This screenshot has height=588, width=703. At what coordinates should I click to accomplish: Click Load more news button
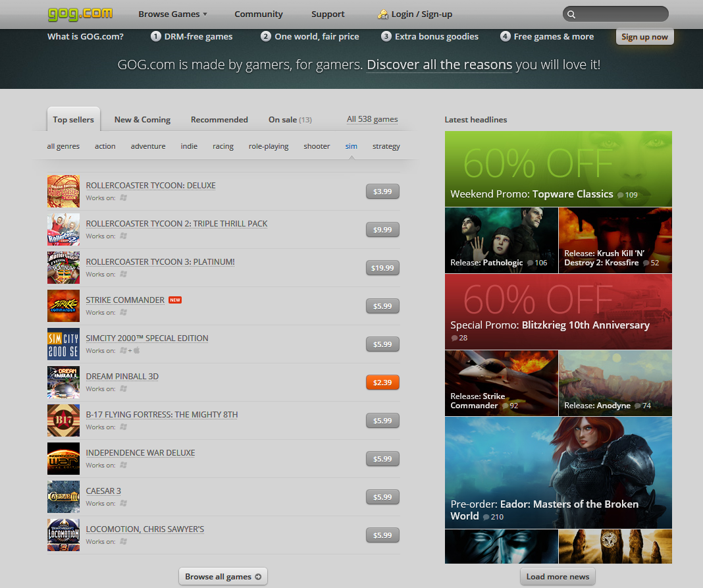[558, 577]
